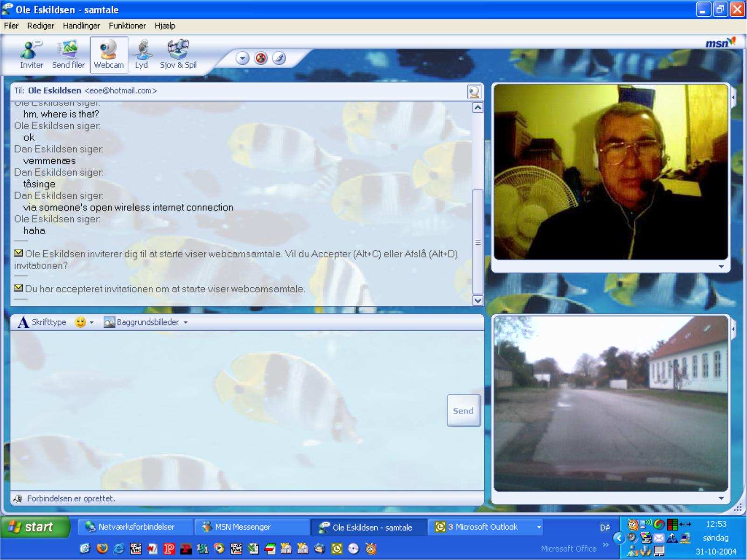Viewport: 747px width, 560px height.
Task: Click the Send button
Action: point(463,411)
